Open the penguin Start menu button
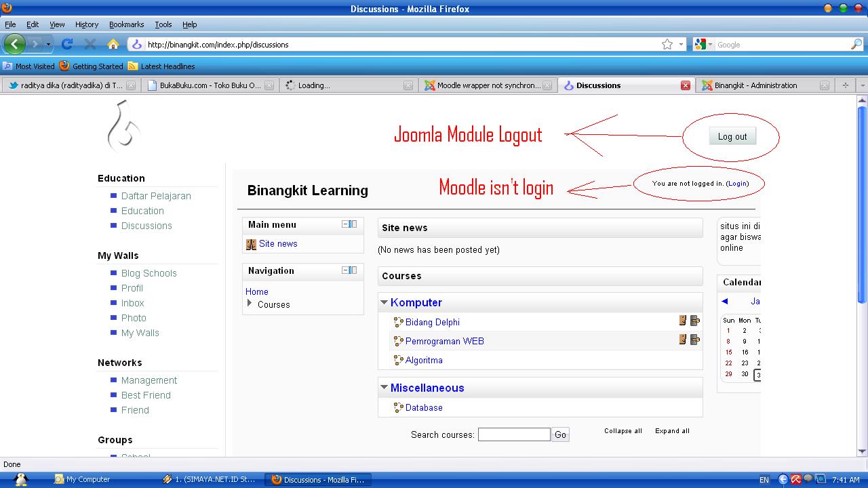868x488 pixels. coord(20,479)
